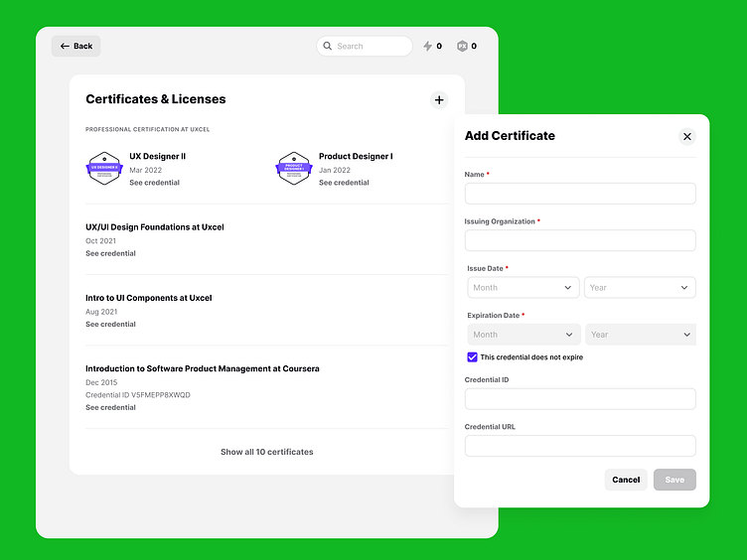Show all 10 certificates
The height and width of the screenshot is (560, 747).
coord(267,452)
